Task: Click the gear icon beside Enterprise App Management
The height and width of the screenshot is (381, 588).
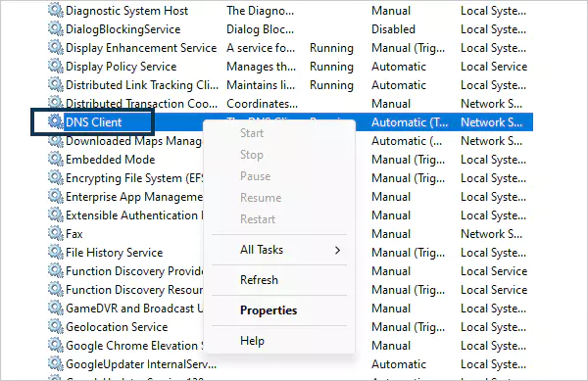Action: point(56,196)
